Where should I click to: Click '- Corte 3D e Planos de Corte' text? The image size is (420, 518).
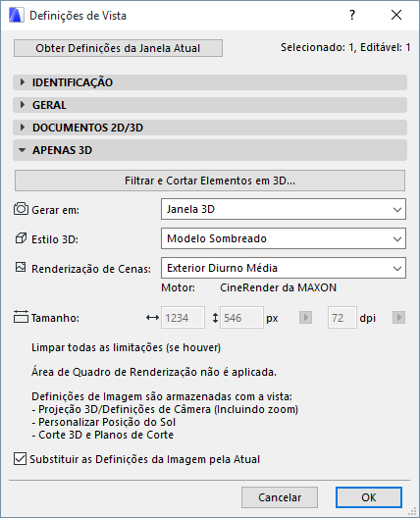(102, 435)
